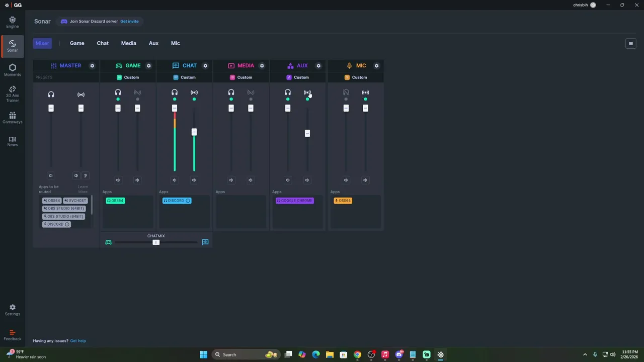This screenshot has width=644, height=362.
Task: Expand MEDIA Custom preset dropdown
Action: (x=242, y=77)
